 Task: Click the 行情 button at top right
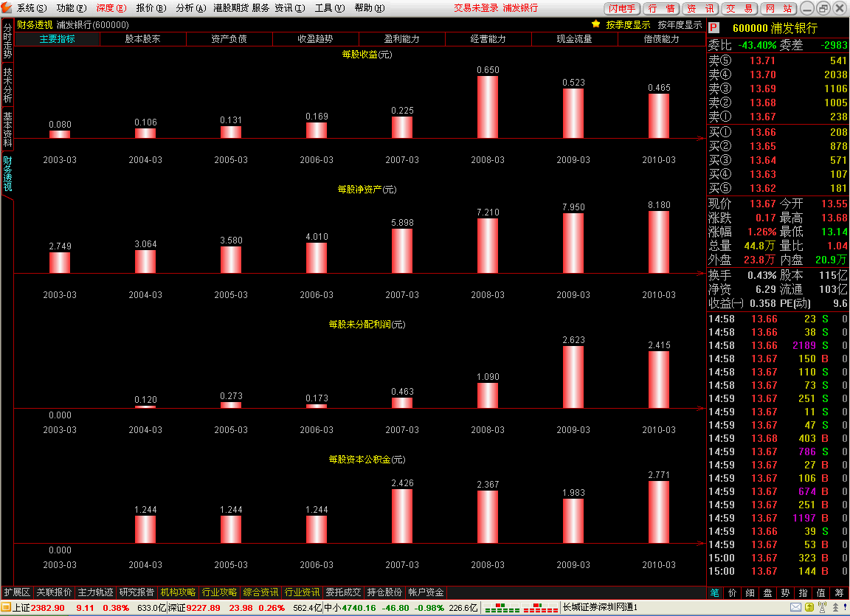[x=661, y=8]
